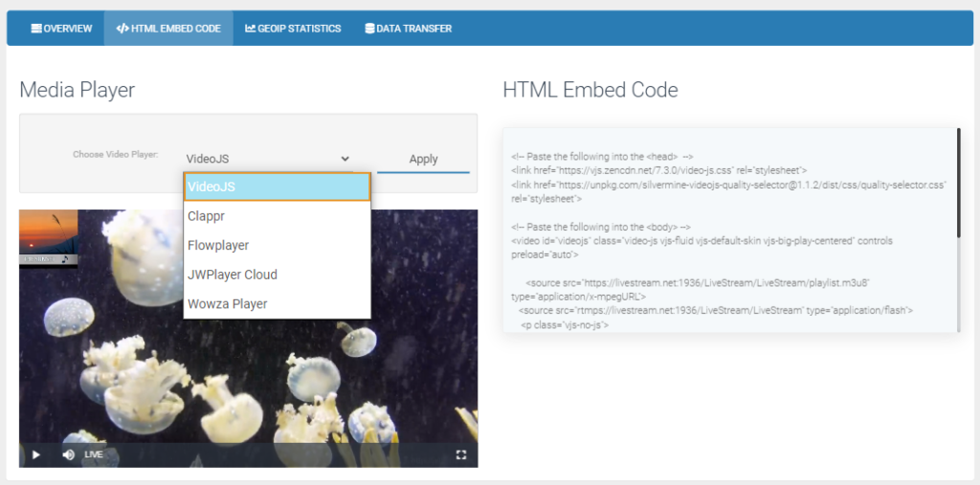Image resolution: width=980 pixels, height=485 pixels.
Task: Click the sunset thumbnail in the video corner
Action: tap(48, 234)
